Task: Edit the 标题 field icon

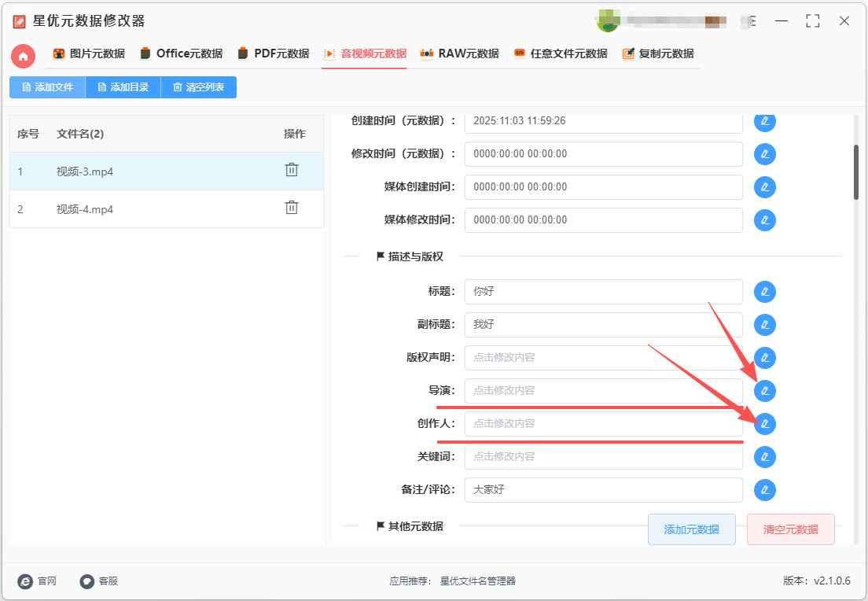Action: [765, 292]
